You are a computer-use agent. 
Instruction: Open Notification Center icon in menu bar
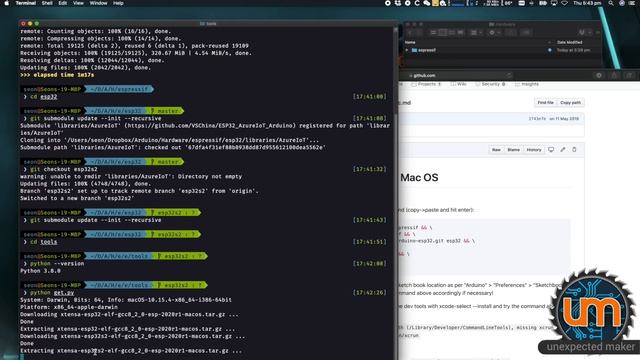(x=633, y=3)
